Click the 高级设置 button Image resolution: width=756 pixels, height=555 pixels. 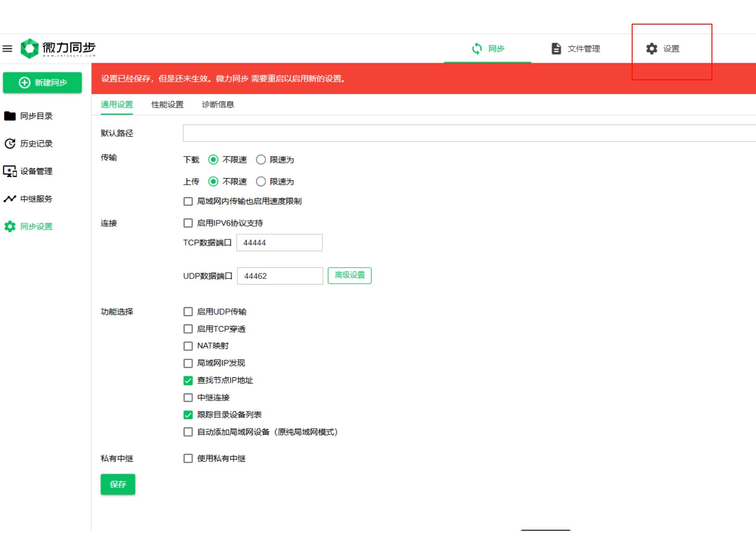click(x=350, y=276)
